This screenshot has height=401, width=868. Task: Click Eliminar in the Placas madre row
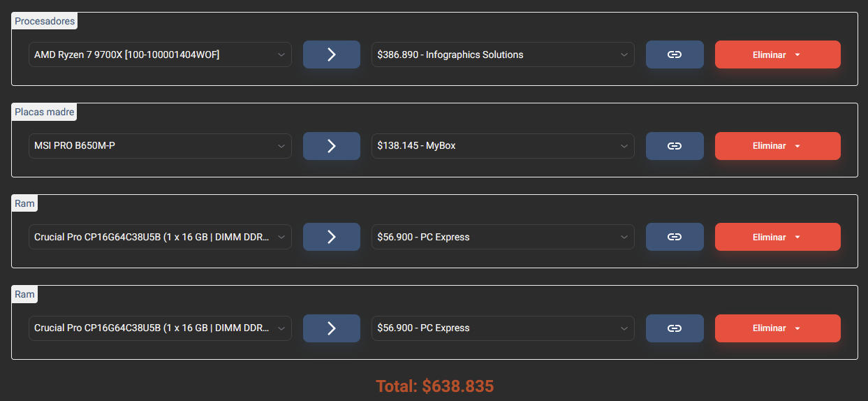tap(777, 146)
